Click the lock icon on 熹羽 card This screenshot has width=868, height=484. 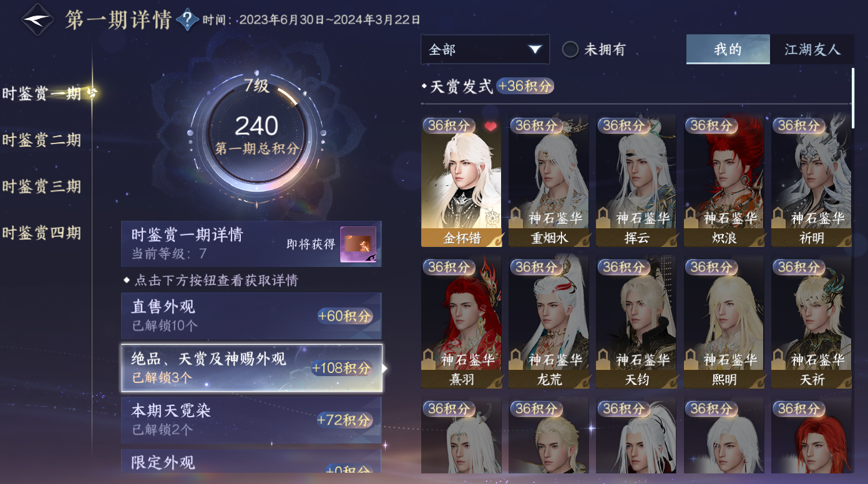point(429,359)
